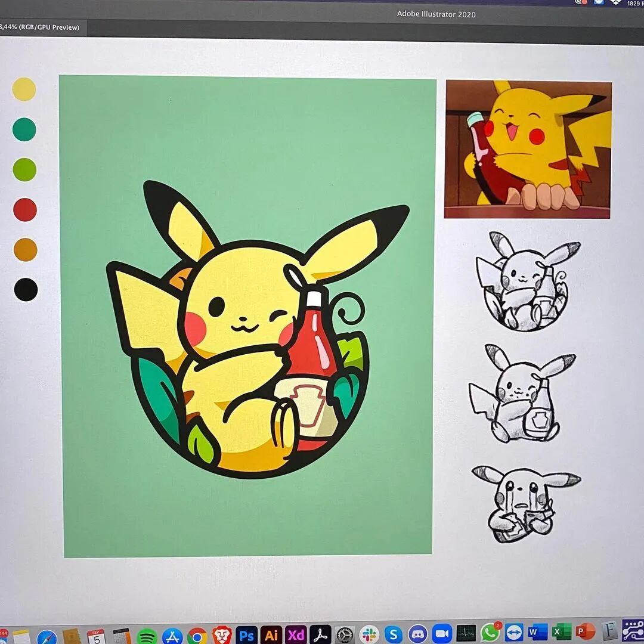Open the wooden stamp app in dock

tap(72, 637)
